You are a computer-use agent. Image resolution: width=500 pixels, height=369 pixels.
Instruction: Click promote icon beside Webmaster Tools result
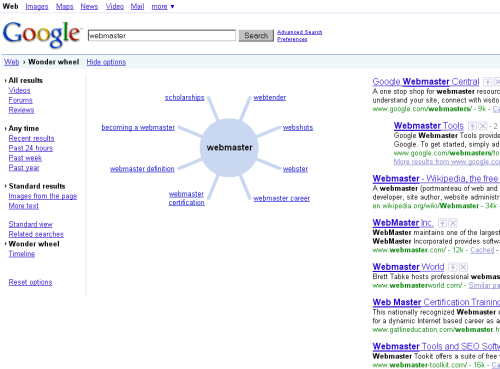[472, 126]
